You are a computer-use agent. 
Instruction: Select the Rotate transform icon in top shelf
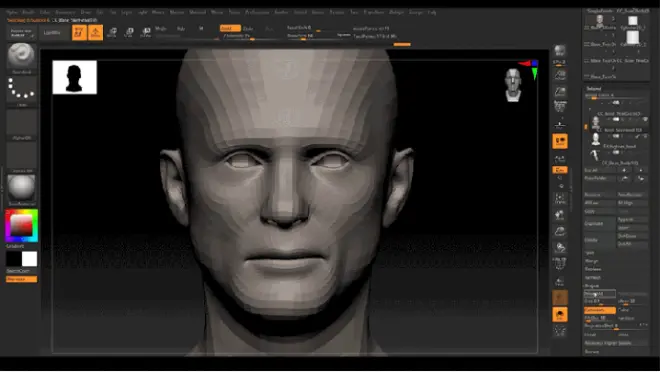tap(146, 32)
